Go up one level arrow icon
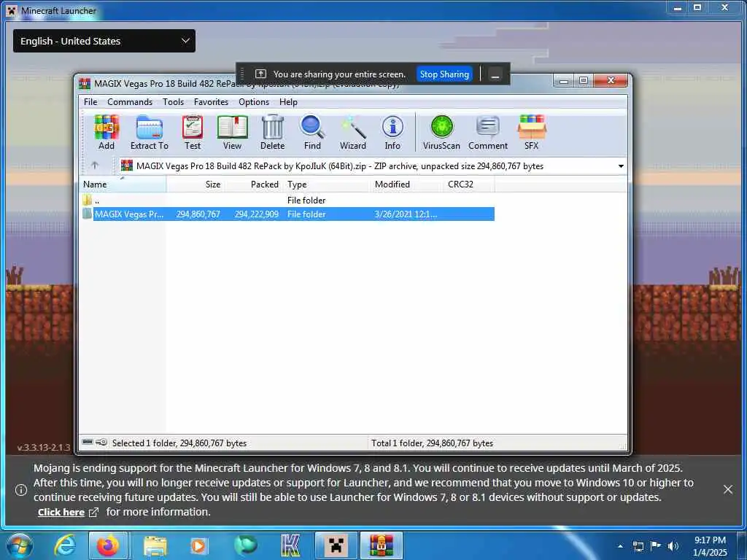Screen dimensions: 747x560 coord(95,166)
